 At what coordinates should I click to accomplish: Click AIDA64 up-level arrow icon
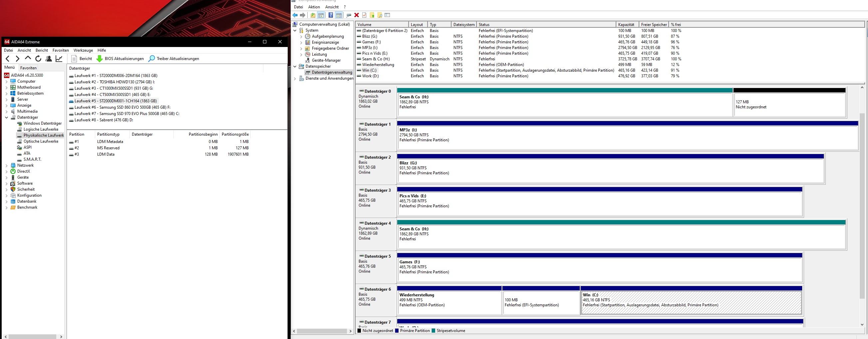28,58
